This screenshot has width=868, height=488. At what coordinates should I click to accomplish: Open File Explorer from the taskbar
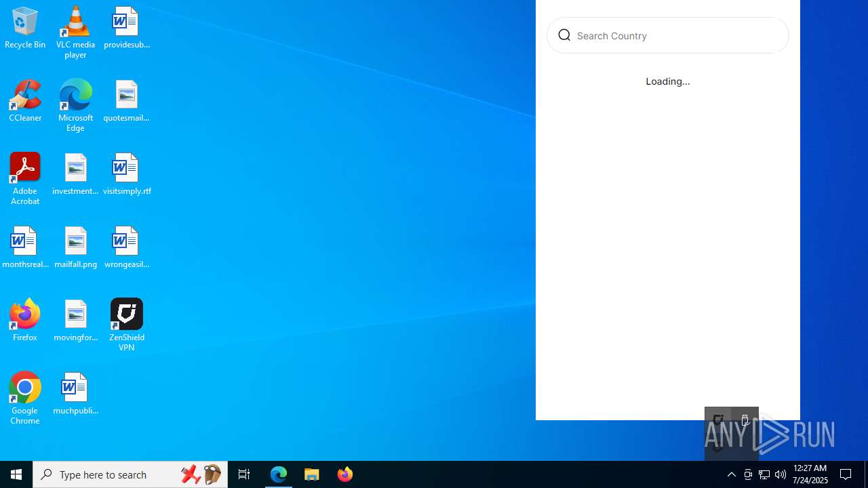point(312,474)
